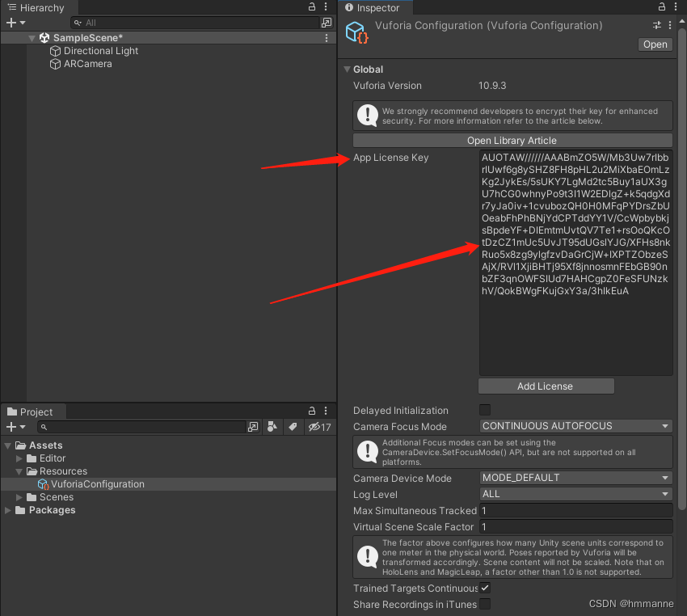
Task: Open the Inspector's kebab menu icon
Action: point(676,6)
